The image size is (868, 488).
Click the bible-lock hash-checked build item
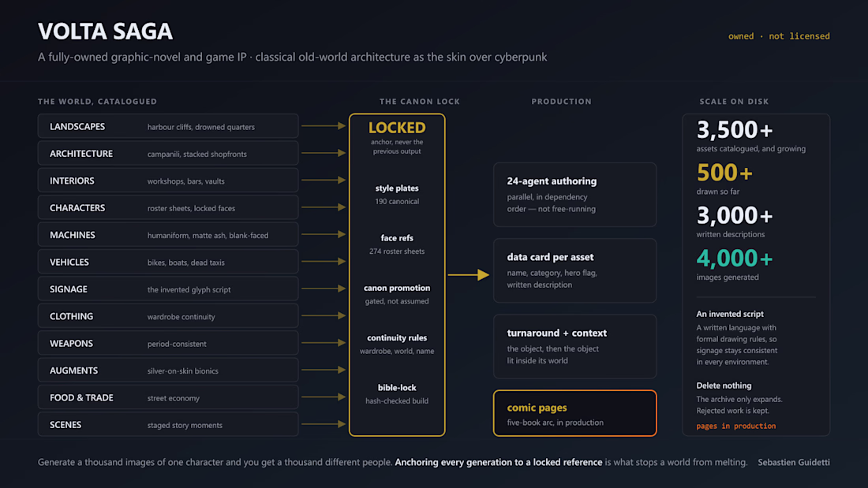point(397,394)
